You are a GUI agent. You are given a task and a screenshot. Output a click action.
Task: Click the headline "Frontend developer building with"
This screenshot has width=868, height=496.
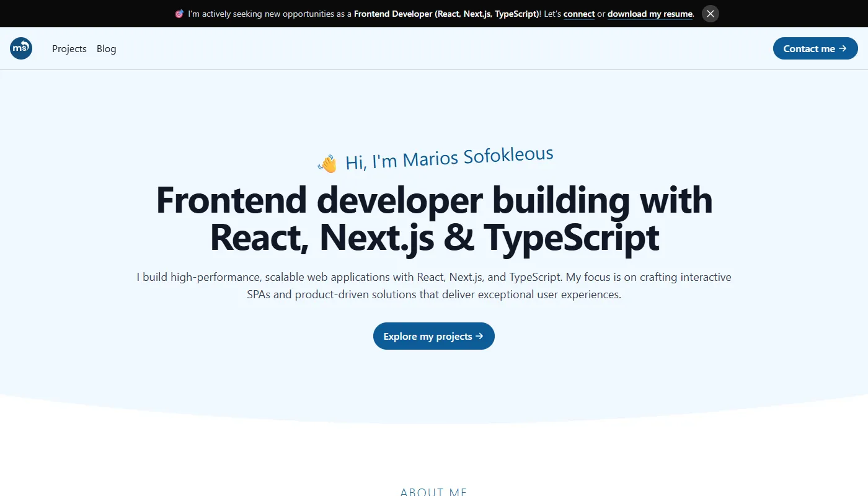coord(434,200)
